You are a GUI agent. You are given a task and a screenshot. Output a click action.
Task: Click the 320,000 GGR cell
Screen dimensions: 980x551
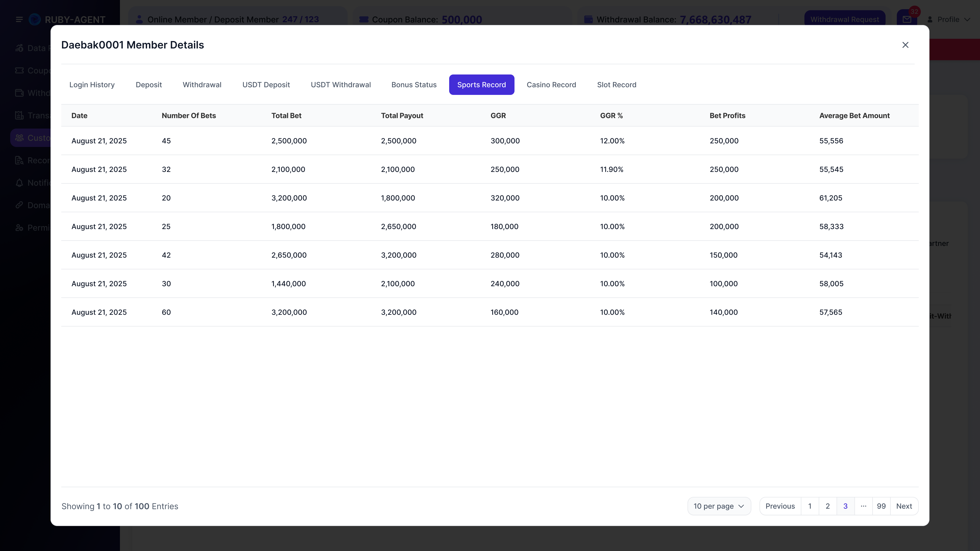point(505,198)
